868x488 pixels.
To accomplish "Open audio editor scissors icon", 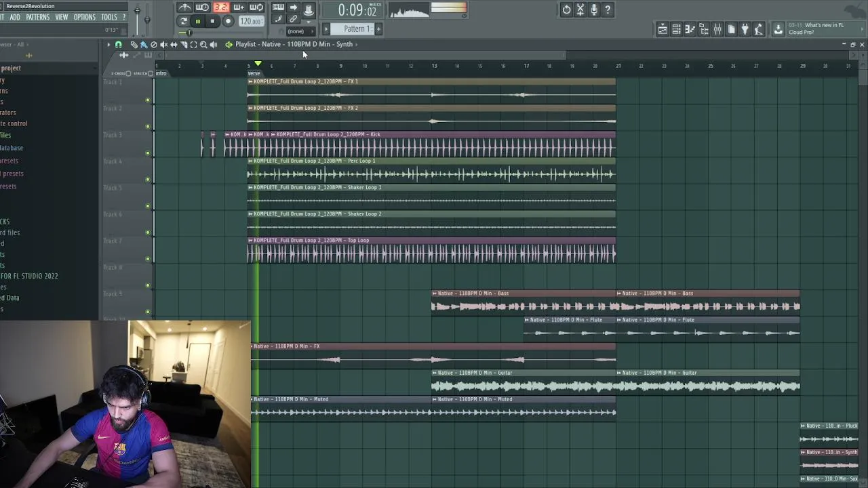I will [580, 9].
